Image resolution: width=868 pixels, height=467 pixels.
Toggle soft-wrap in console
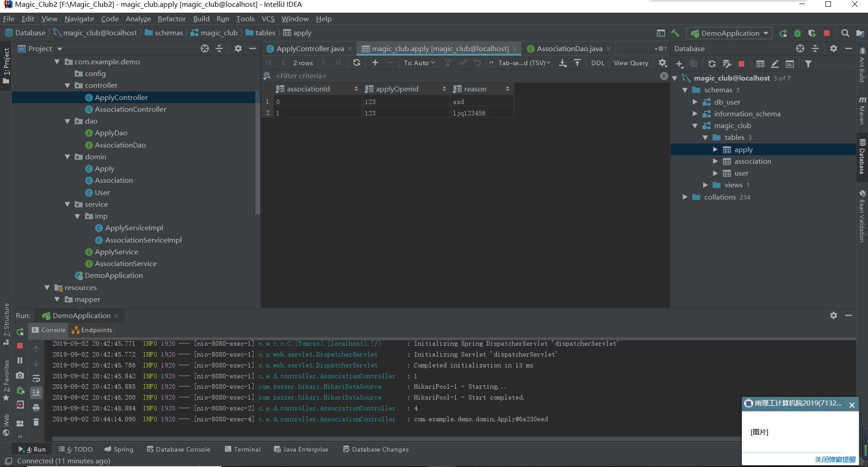[x=36, y=378]
